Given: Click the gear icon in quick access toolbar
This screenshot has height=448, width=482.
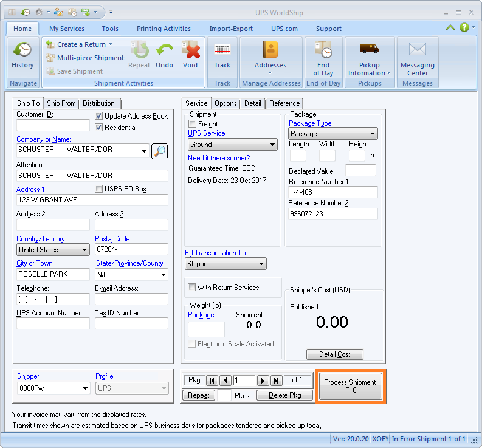Looking at the screenshot, I should [x=39, y=12].
